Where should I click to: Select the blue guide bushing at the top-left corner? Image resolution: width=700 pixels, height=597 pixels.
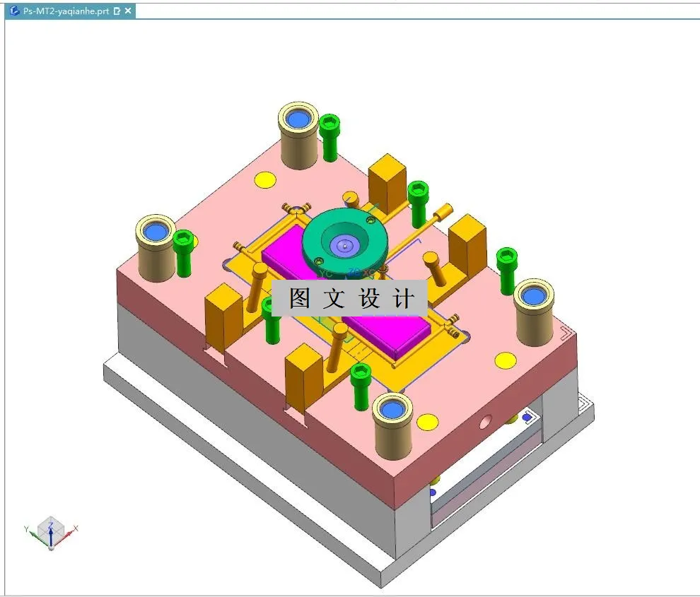[155, 231]
